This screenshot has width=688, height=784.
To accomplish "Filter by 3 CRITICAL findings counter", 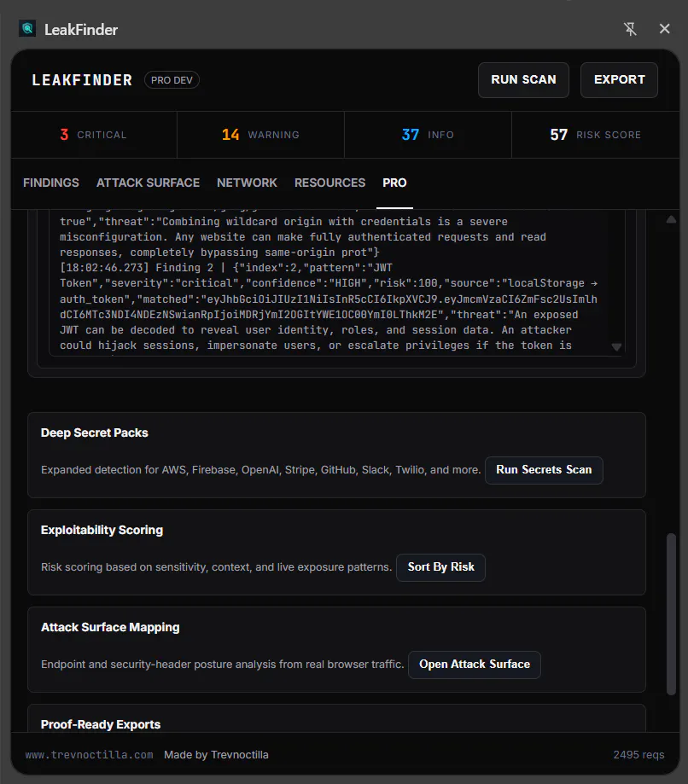I will point(94,135).
